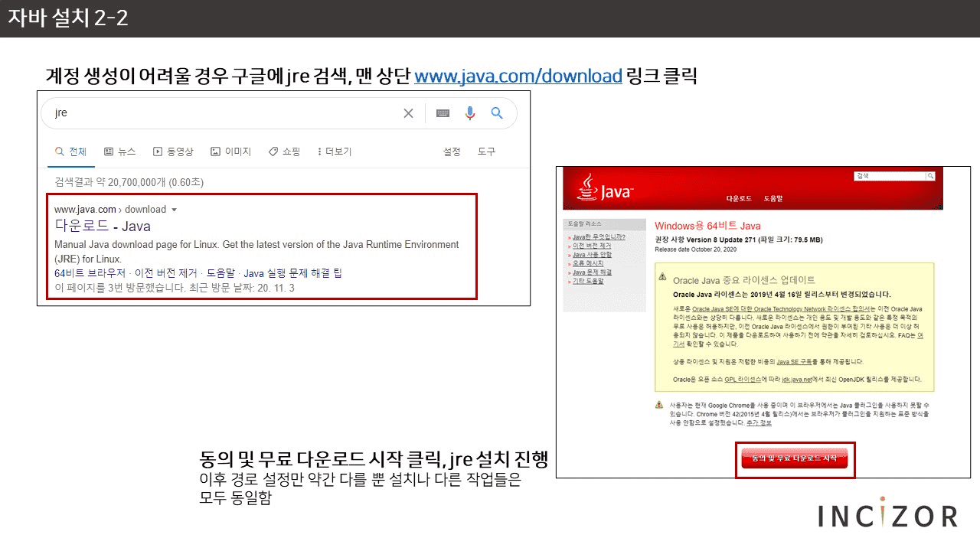Open Google 설정 menu
Image resolution: width=980 pixels, height=551 pixels.
(452, 152)
